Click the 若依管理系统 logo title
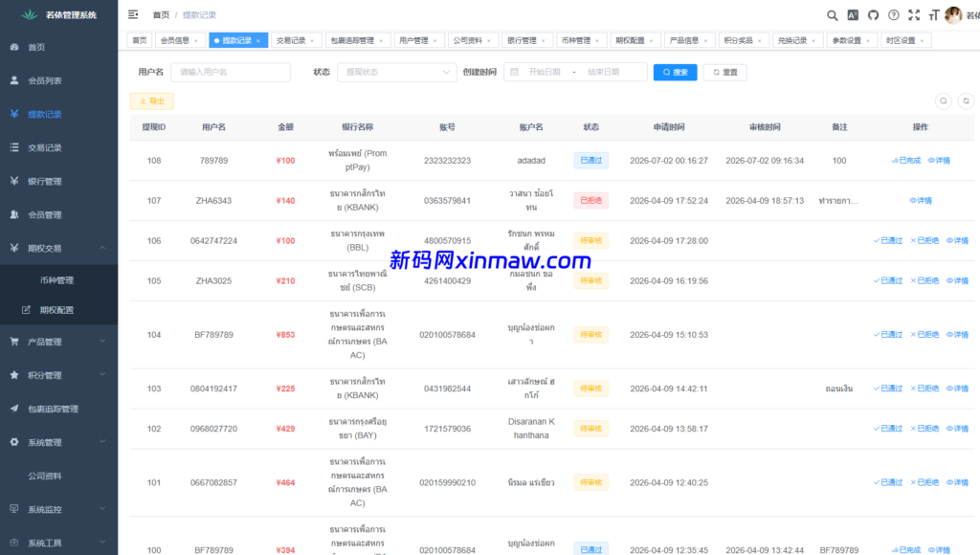 tap(71, 15)
